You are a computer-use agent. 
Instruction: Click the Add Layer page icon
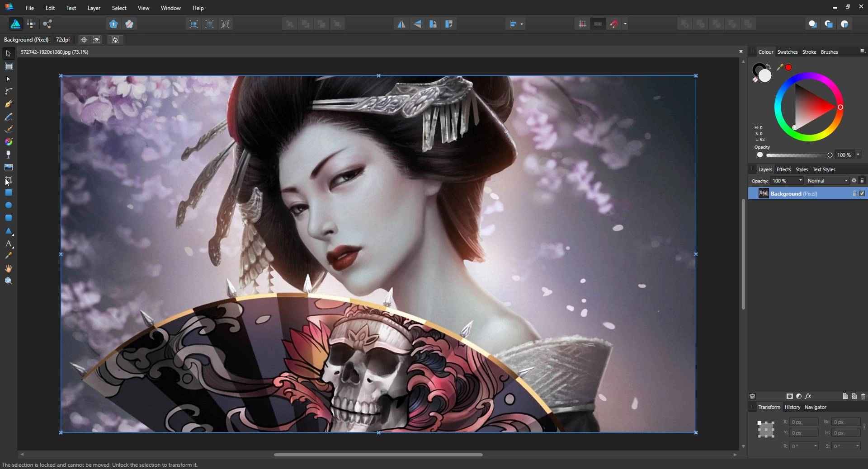tap(845, 396)
